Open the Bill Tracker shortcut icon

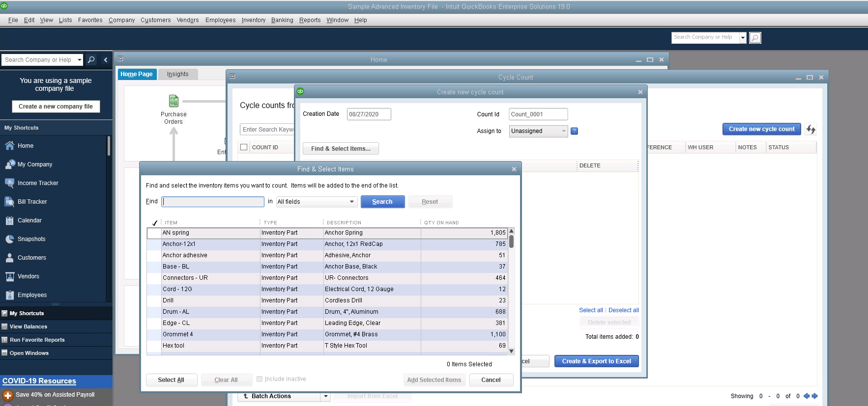click(9, 202)
